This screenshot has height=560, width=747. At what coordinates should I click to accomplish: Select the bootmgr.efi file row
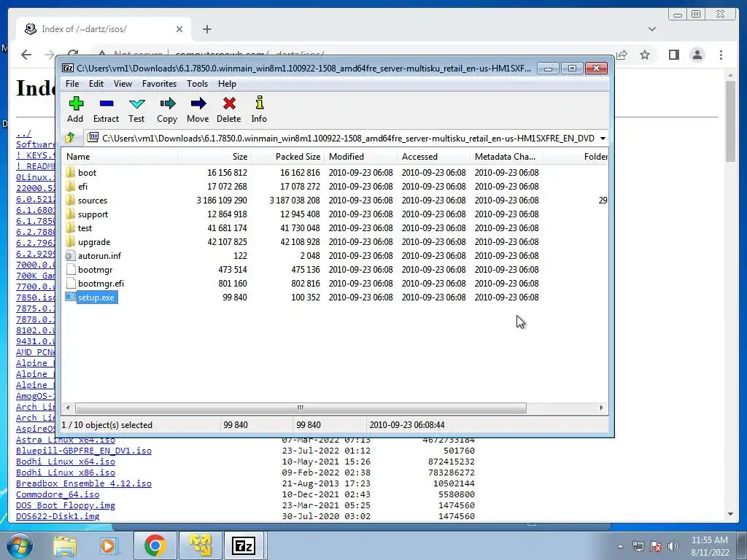pyautogui.click(x=335, y=284)
